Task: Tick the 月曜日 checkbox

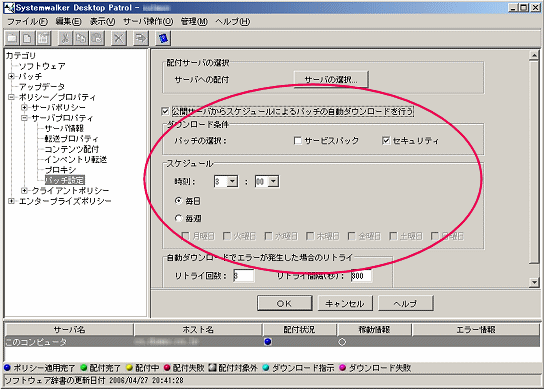Action: point(186,236)
